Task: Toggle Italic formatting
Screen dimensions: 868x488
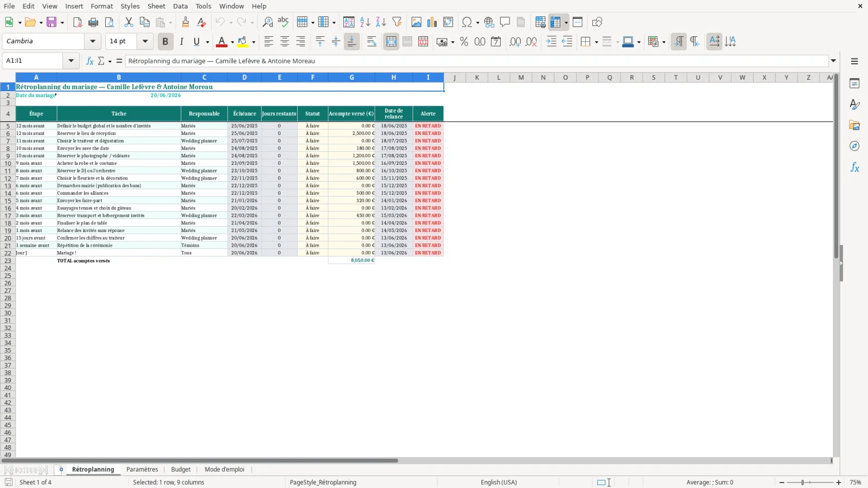Action: [181, 42]
